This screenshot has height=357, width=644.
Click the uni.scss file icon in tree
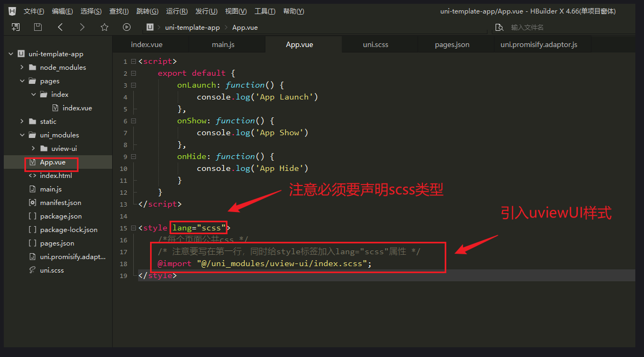[x=32, y=270]
